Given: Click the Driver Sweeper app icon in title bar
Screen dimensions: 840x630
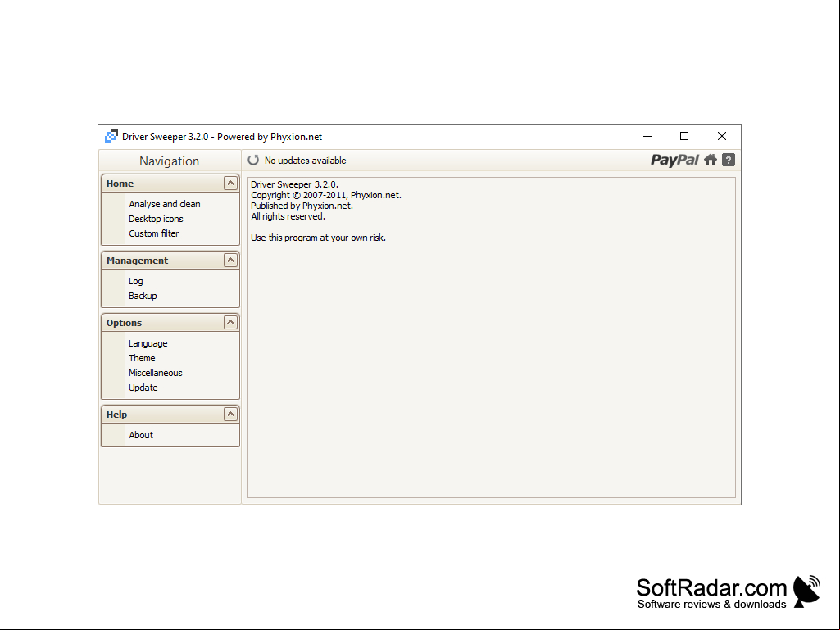Looking at the screenshot, I should [x=111, y=137].
